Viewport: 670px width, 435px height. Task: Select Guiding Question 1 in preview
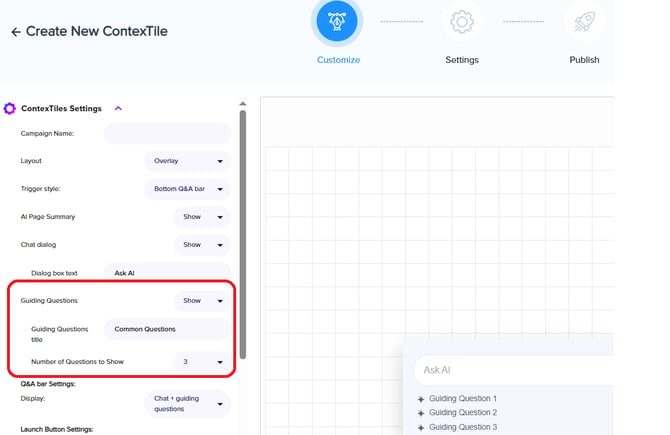coord(463,398)
